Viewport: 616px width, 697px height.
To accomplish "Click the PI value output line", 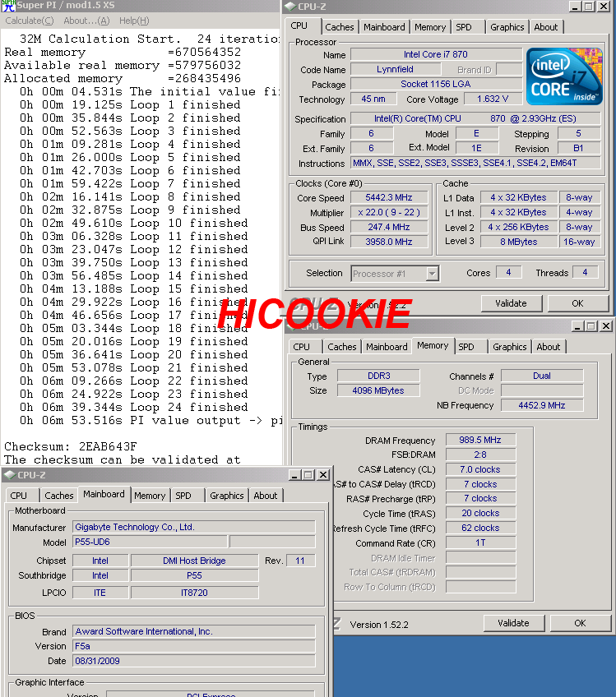I will [x=151, y=420].
